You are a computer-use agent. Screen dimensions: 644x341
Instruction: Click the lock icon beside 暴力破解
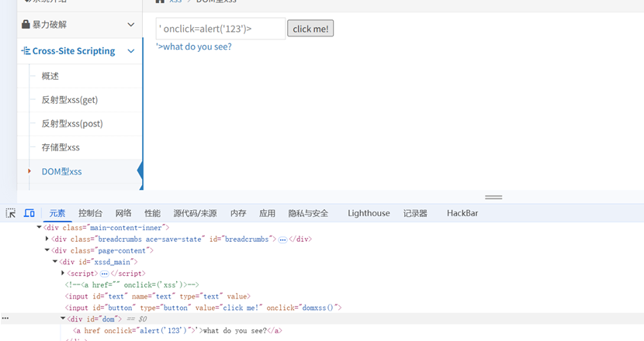tap(26, 24)
